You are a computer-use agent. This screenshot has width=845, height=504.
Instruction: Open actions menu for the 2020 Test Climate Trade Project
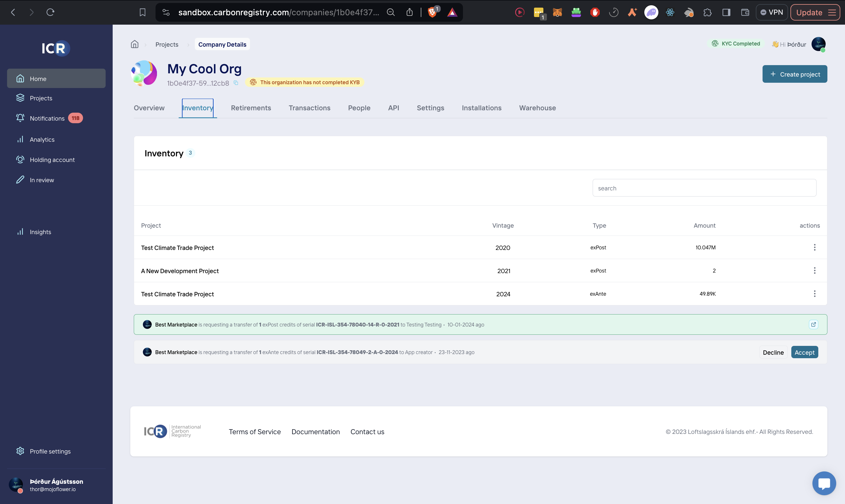coord(814,247)
